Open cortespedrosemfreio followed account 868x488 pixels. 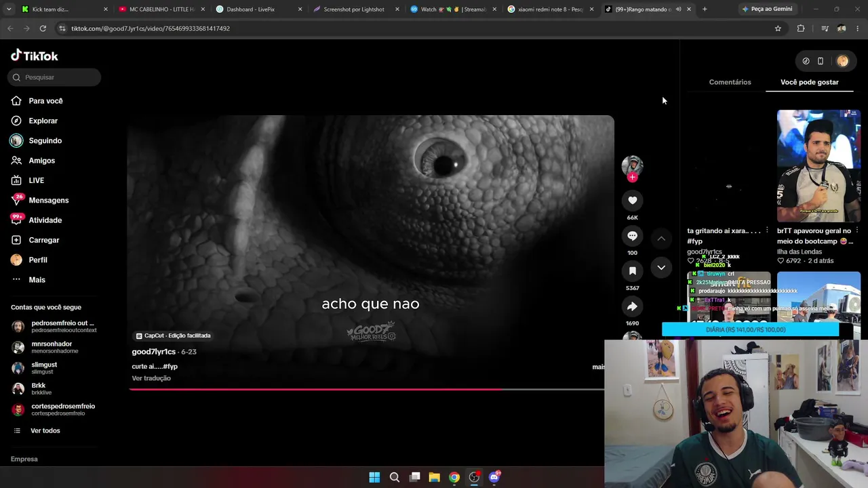[x=54, y=409]
